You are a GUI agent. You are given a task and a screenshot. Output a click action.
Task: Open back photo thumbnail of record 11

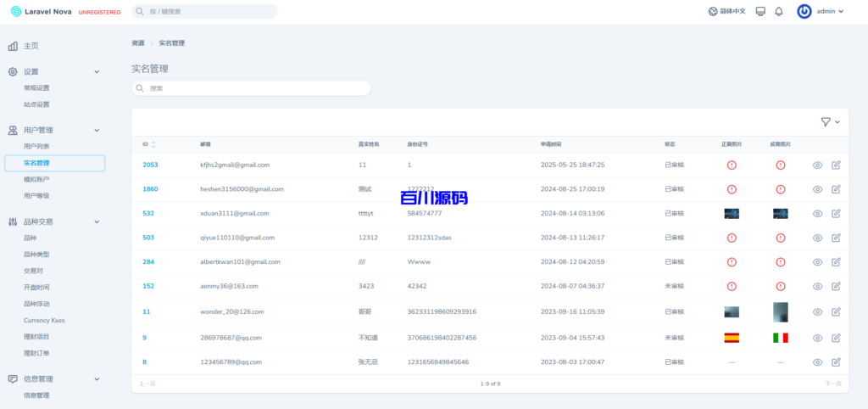coord(781,312)
